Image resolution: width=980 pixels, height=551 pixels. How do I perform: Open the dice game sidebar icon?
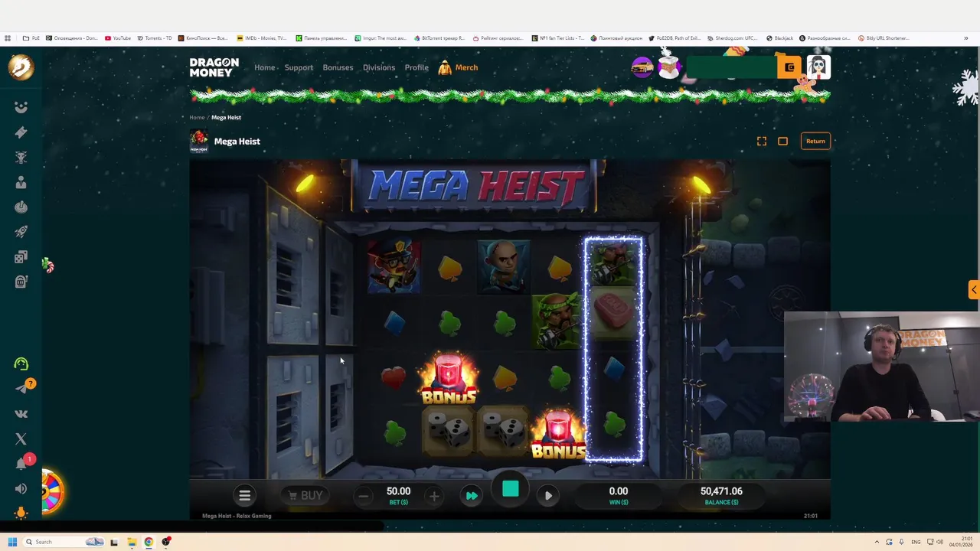click(x=21, y=257)
